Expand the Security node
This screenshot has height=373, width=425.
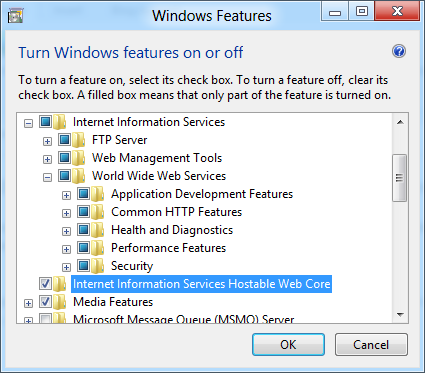[x=66, y=268]
